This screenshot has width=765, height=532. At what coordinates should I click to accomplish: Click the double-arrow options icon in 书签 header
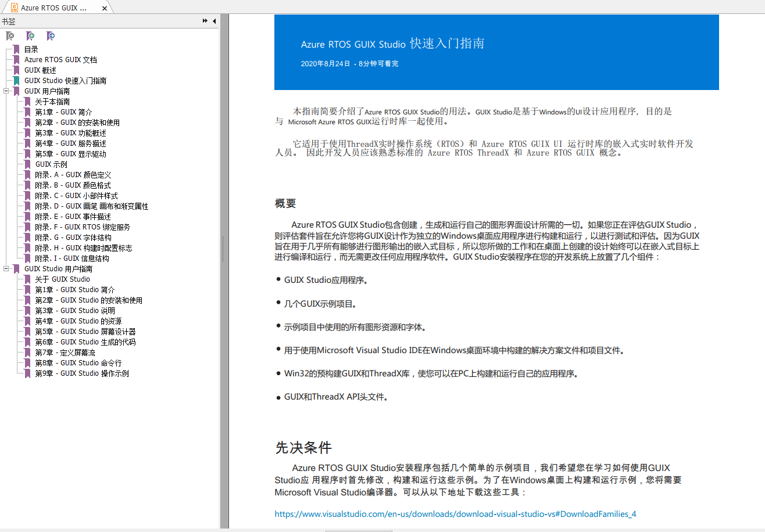205,21
